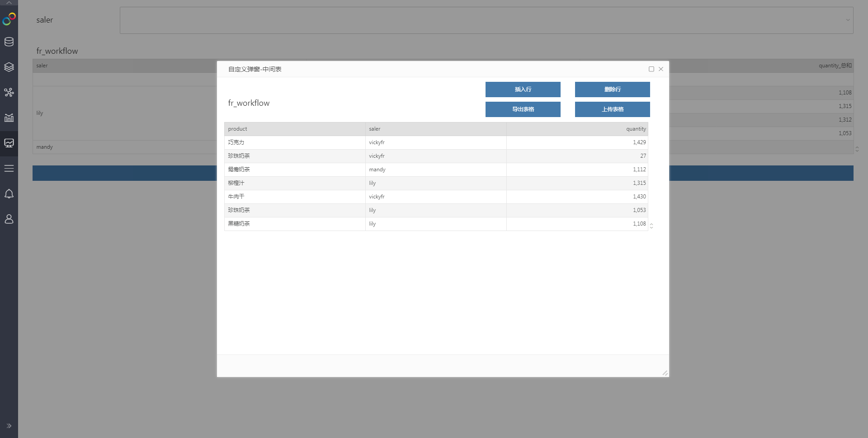The image size is (868, 438).
Task: Expand the sidebar with double chevron
Action: click(x=9, y=426)
